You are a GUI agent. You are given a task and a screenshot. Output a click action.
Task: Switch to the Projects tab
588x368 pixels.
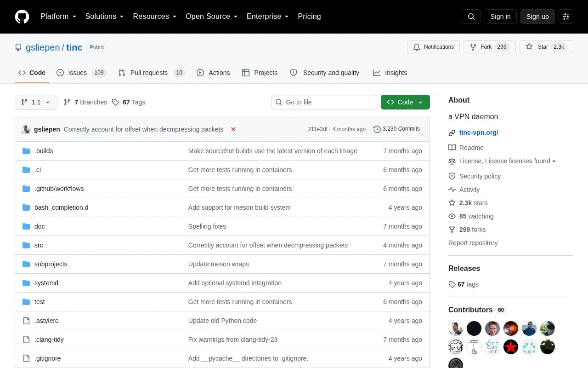tap(260, 73)
